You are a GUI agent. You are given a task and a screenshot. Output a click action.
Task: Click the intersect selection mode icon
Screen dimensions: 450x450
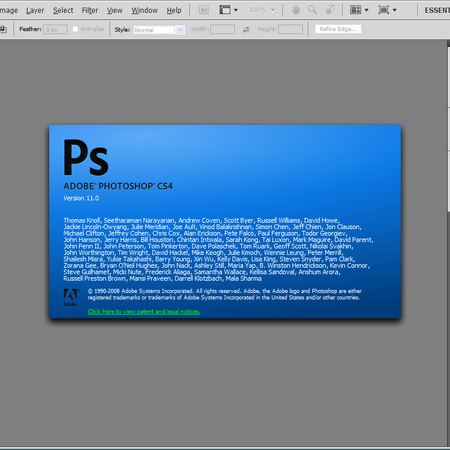point(3,29)
